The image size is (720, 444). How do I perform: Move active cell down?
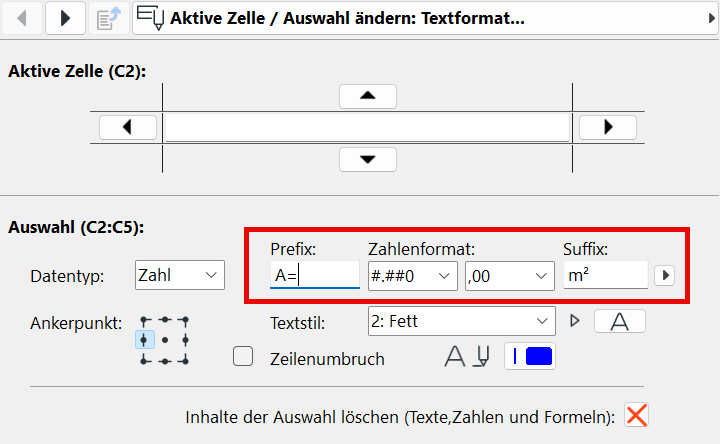coord(367,159)
